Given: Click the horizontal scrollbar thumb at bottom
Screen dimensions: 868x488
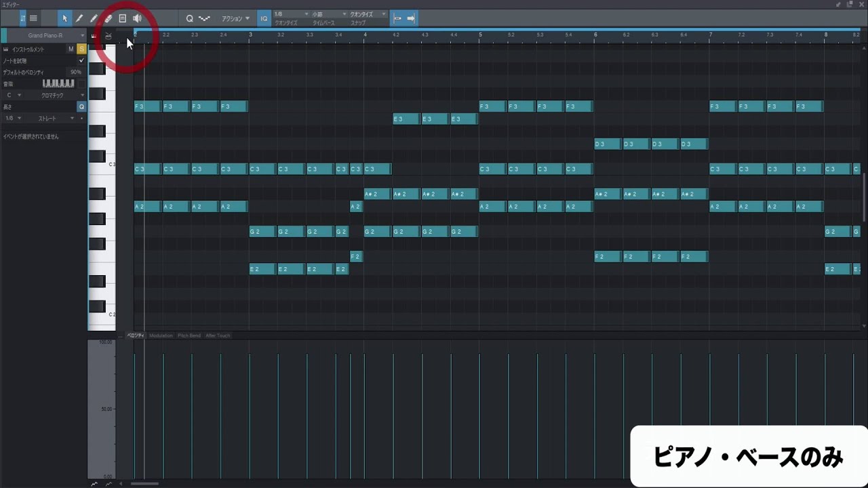Looking at the screenshot, I should (144, 483).
